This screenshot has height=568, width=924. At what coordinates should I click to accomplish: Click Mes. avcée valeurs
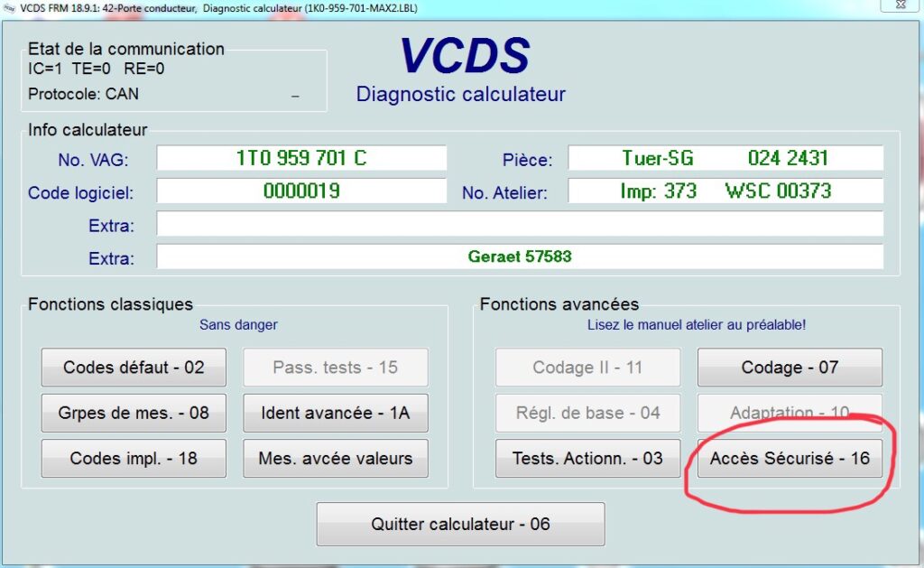[335, 458]
